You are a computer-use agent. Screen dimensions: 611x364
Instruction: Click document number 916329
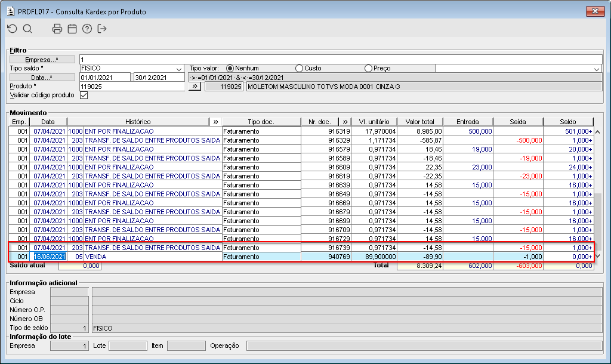(x=339, y=140)
